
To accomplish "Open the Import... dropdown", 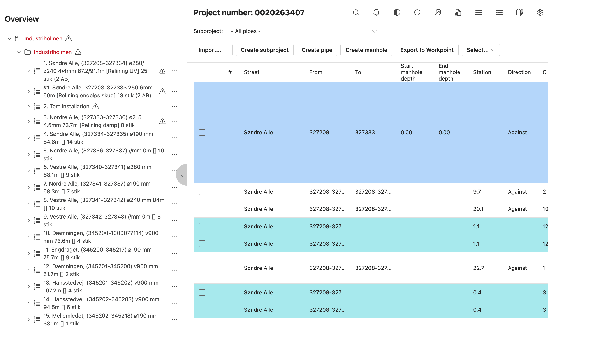I will [213, 50].
